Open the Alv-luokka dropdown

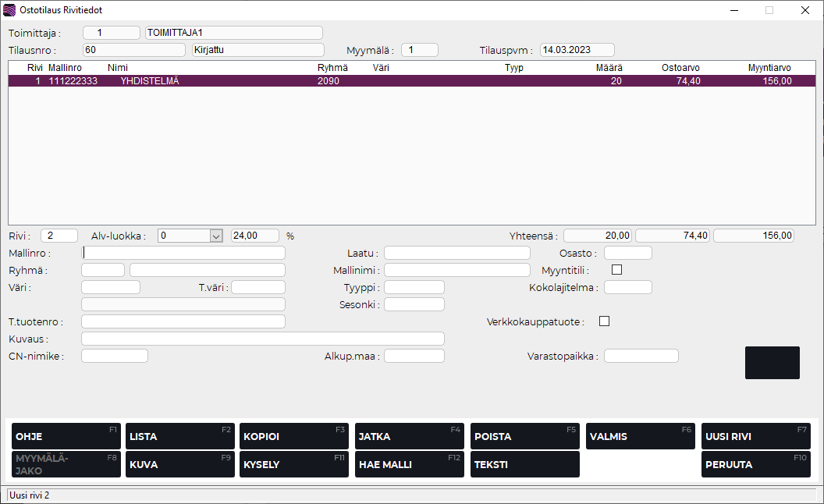click(x=216, y=236)
